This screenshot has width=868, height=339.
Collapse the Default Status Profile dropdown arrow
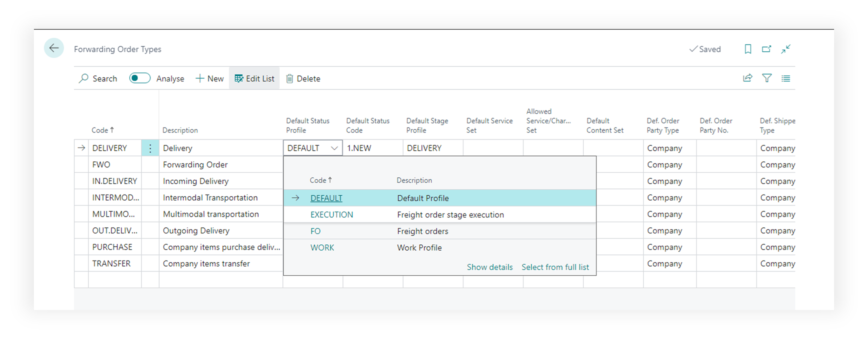click(x=334, y=148)
